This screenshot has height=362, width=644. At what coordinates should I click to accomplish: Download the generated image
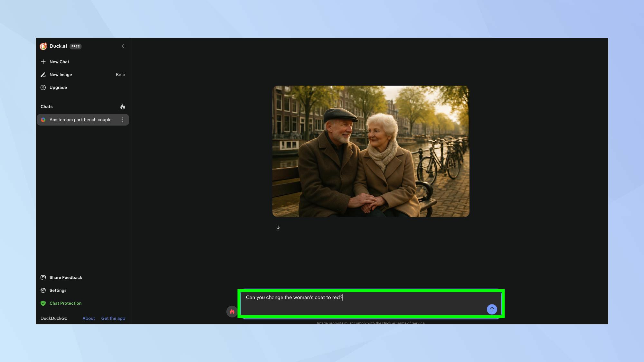tap(278, 227)
